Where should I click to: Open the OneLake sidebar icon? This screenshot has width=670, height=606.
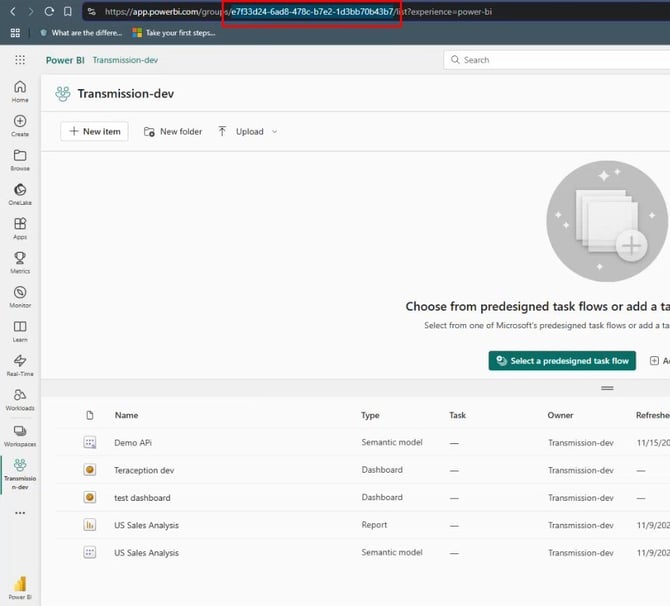[x=20, y=194]
